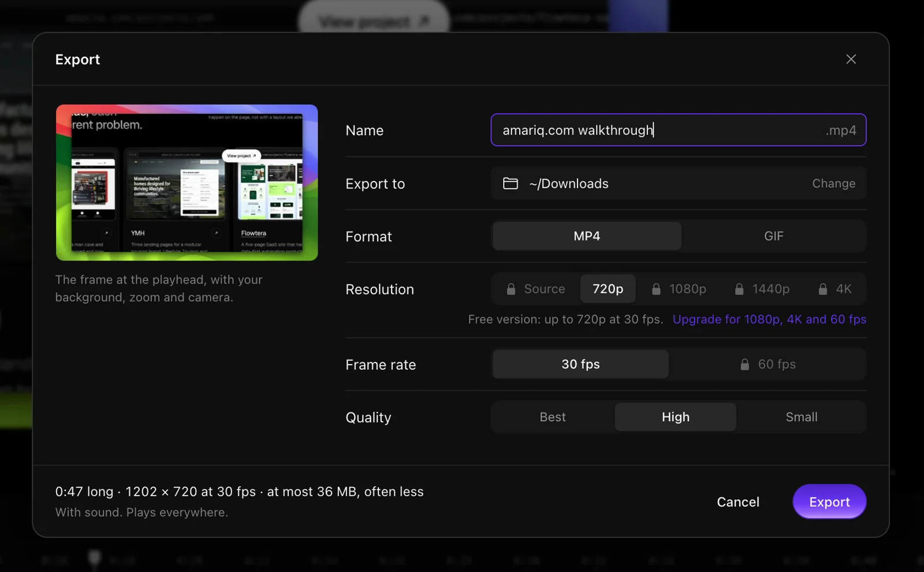Image resolution: width=924 pixels, height=572 pixels.
Task: Choose the locked 1080p resolution
Action: tap(679, 289)
